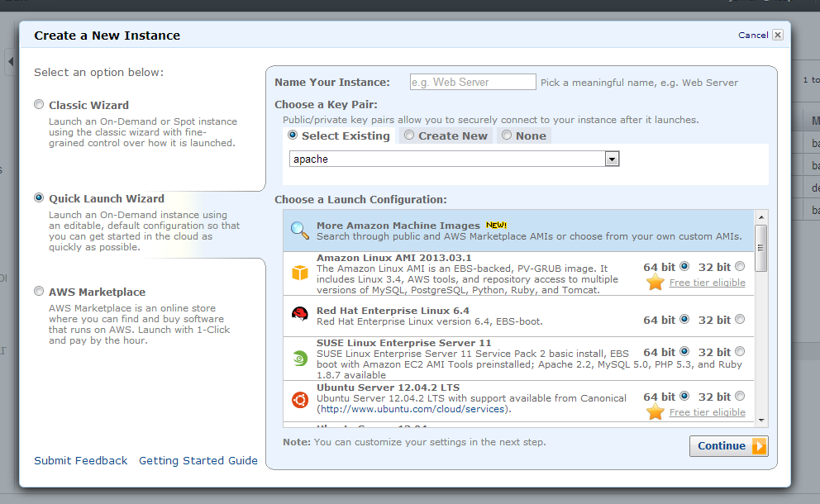Choose Create New key pair option
Viewport: 820px width, 504px height.
tap(409, 135)
